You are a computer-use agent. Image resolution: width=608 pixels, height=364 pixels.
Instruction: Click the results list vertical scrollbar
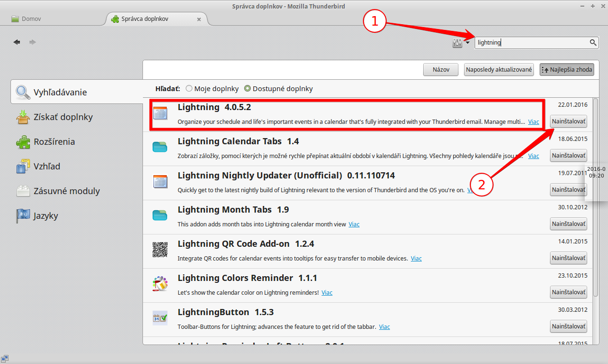[596, 196]
